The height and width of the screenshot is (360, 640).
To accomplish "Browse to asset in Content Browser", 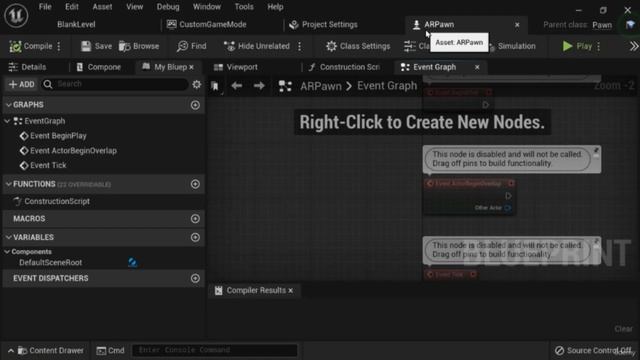I will click(x=139, y=46).
